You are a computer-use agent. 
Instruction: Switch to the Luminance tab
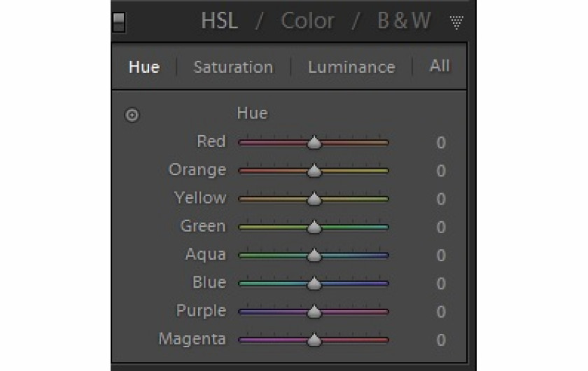(x=351, y=67)
